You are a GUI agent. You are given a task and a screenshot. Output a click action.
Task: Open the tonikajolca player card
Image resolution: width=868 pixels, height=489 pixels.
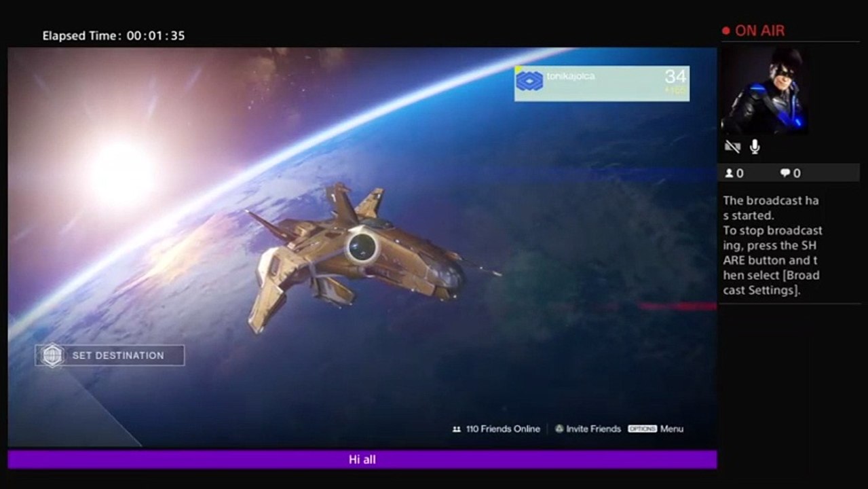[602, 84]
